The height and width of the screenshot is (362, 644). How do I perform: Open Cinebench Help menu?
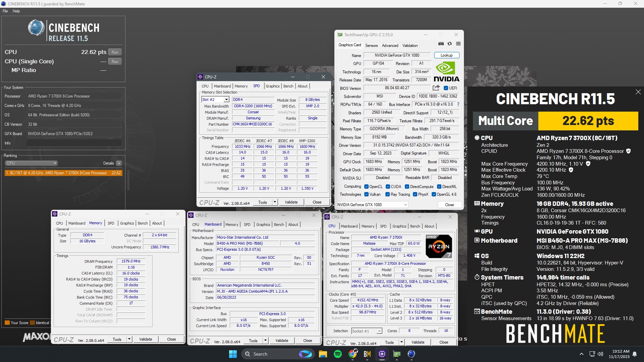coord(16,11)
